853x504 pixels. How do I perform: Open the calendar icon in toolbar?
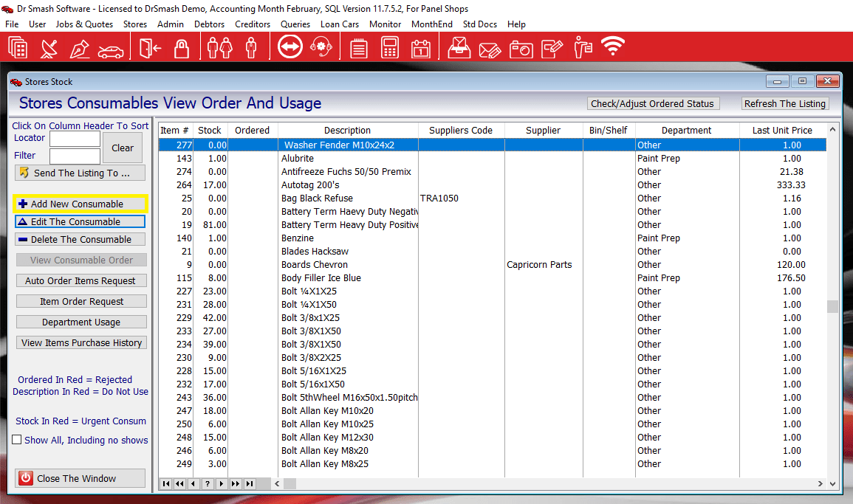point(420,49)
